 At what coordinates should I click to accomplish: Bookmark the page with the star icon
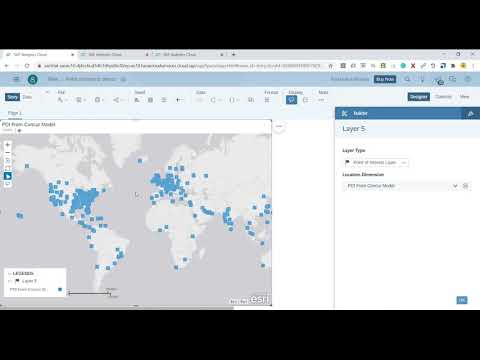[x=330, y=66]
